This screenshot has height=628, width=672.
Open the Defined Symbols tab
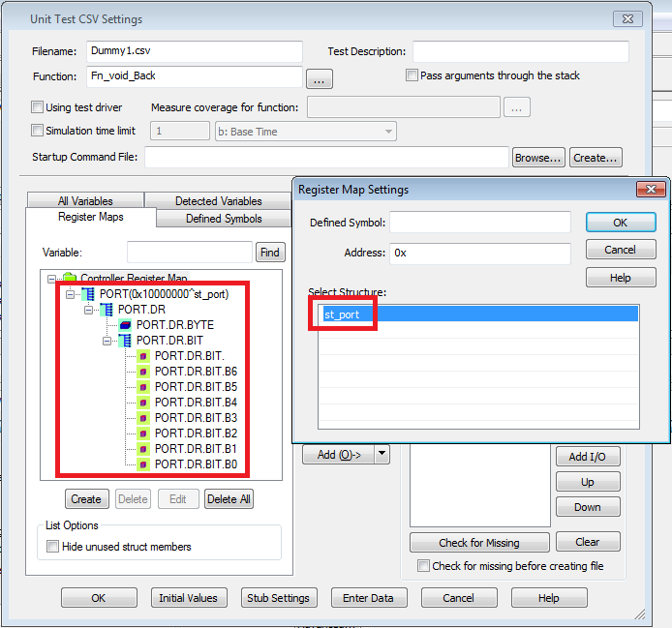coord(224,219)
